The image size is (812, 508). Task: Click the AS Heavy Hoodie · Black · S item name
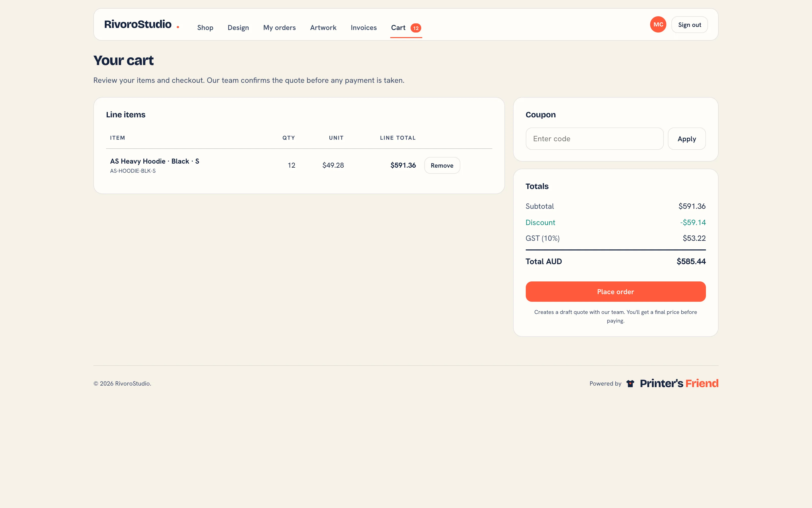click(154, 161)
